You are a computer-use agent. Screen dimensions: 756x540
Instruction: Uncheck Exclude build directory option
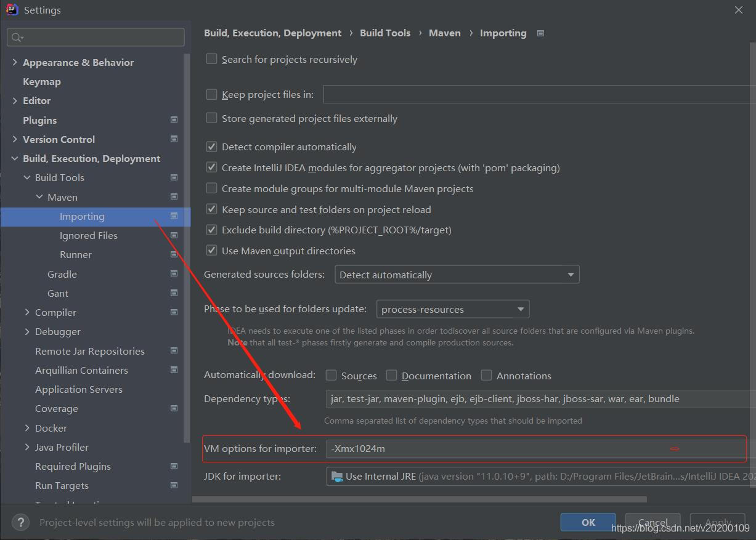(x=211, y=230)
